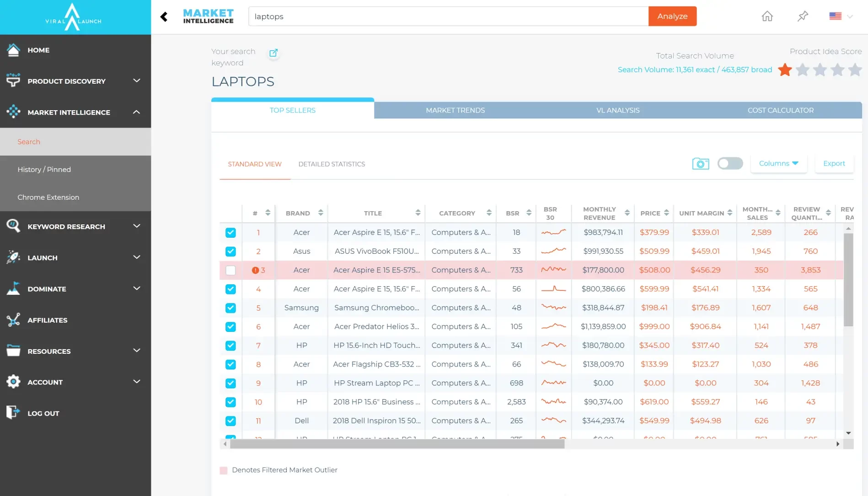Focus the laptops search input field
868x496 pixels.
(x=448, y=16)
